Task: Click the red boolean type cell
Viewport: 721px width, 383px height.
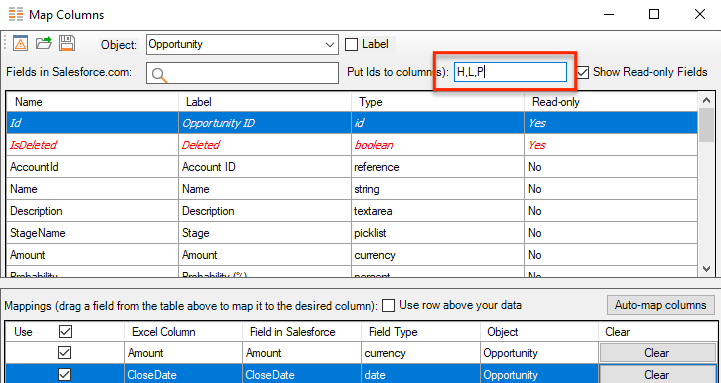Action: (438, 145)
